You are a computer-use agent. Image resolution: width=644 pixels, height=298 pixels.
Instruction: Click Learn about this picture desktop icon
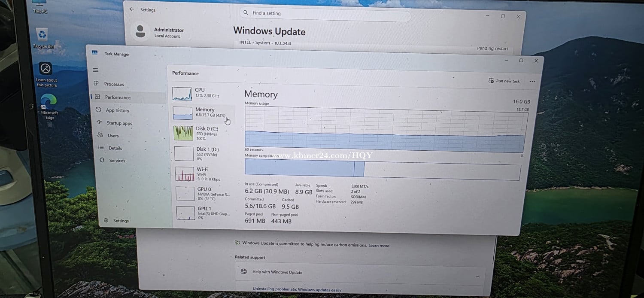[x=46, y=75]
